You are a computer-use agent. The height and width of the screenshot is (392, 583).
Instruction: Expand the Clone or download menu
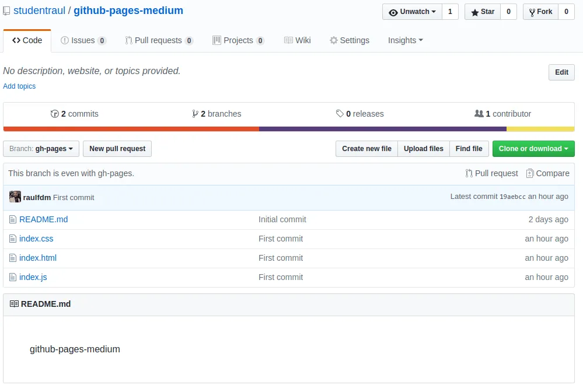pos(533,149)
